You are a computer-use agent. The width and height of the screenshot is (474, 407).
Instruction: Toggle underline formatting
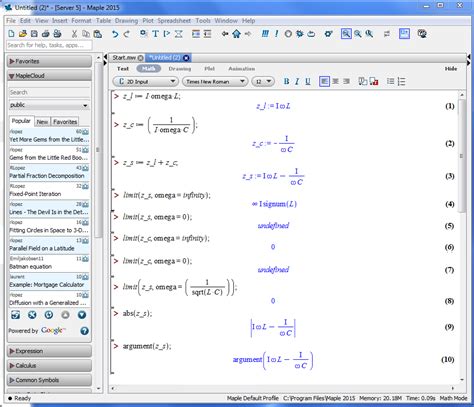(308, 81)
